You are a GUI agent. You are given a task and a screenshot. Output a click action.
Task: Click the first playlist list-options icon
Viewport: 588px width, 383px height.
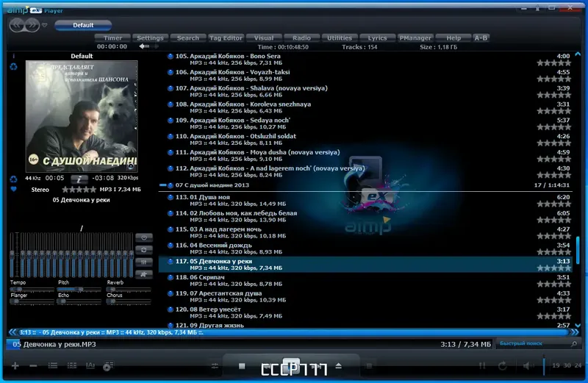[53, 365]
